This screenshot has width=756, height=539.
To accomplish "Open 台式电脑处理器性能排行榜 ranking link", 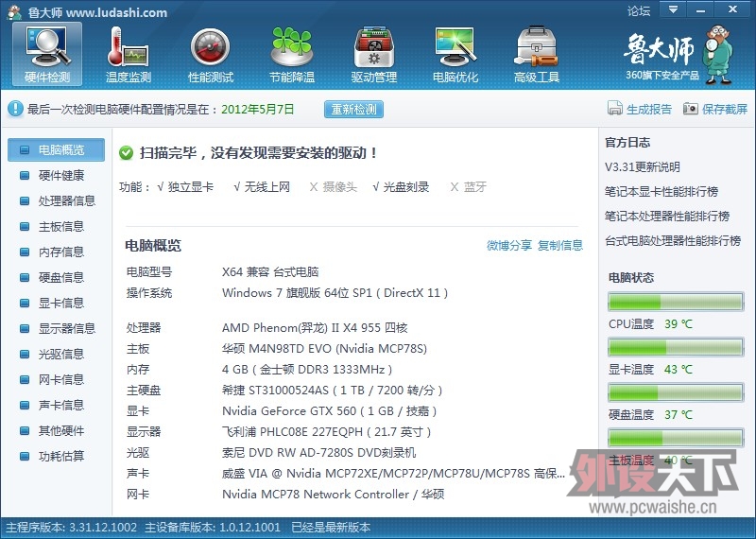I will [673, 241].
